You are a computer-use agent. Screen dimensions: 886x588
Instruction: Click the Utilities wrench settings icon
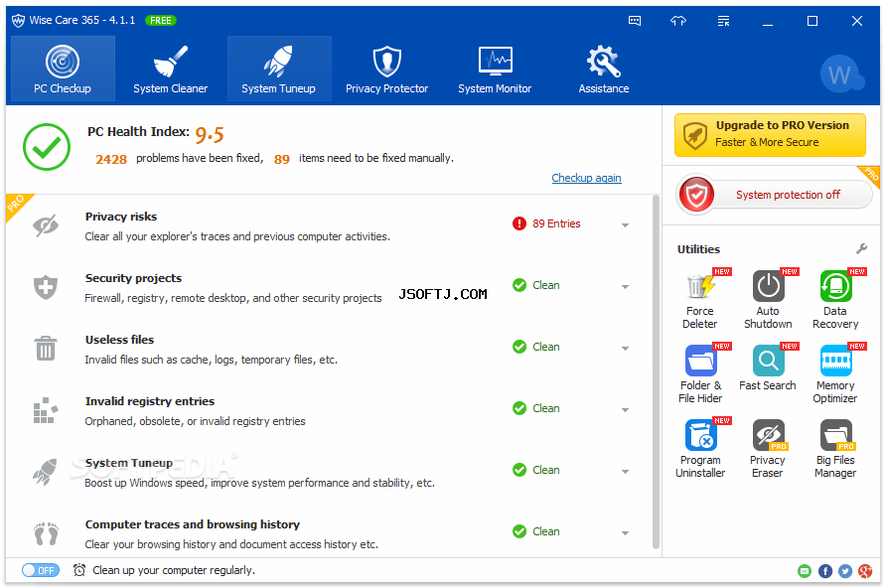(x=861, y=248)
